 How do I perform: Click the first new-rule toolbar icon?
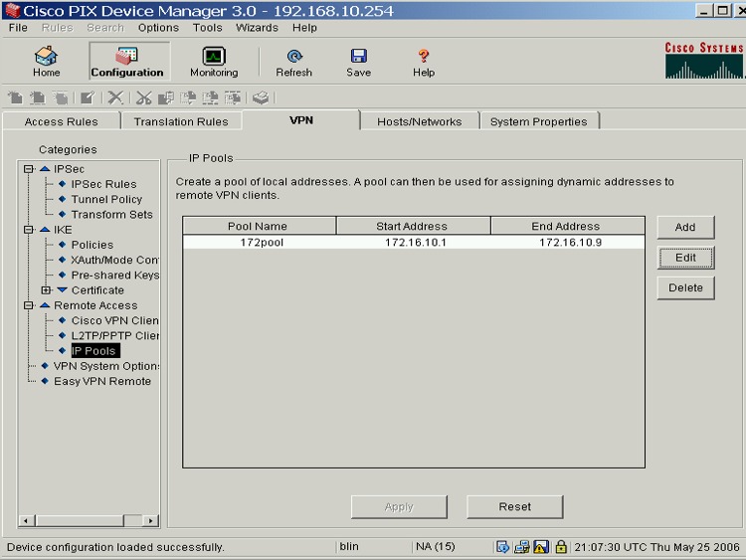16,98
